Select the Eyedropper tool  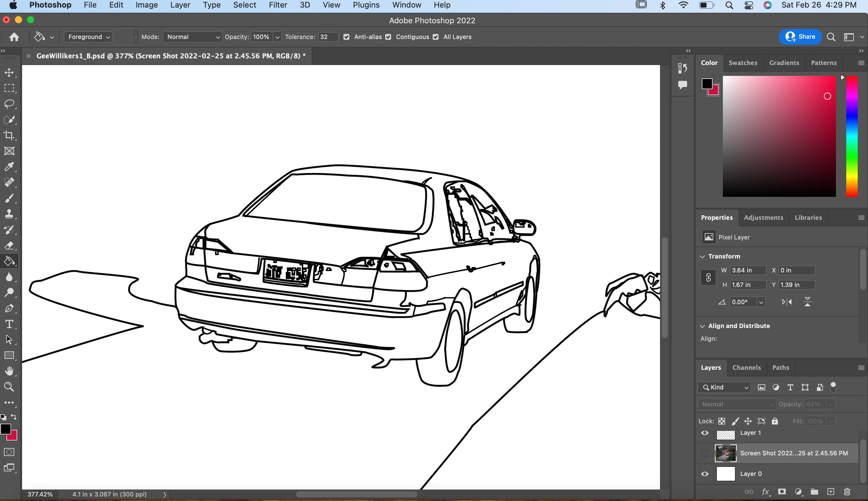[9, 167]
